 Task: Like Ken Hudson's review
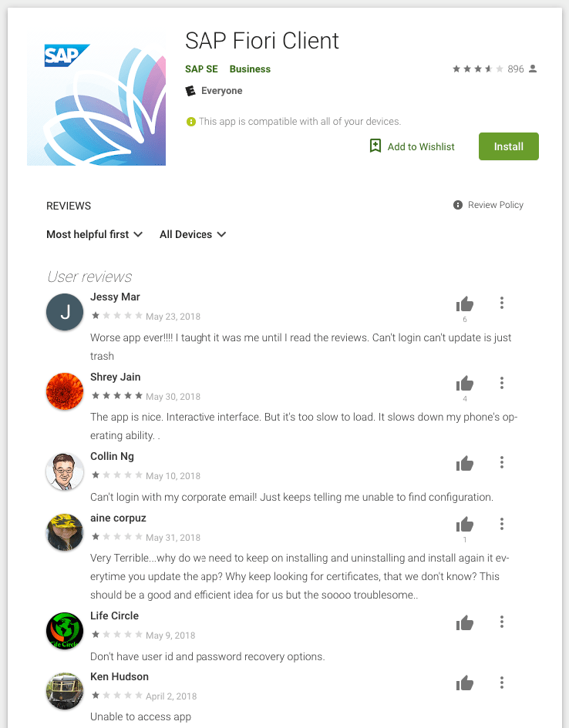(464, 683)
